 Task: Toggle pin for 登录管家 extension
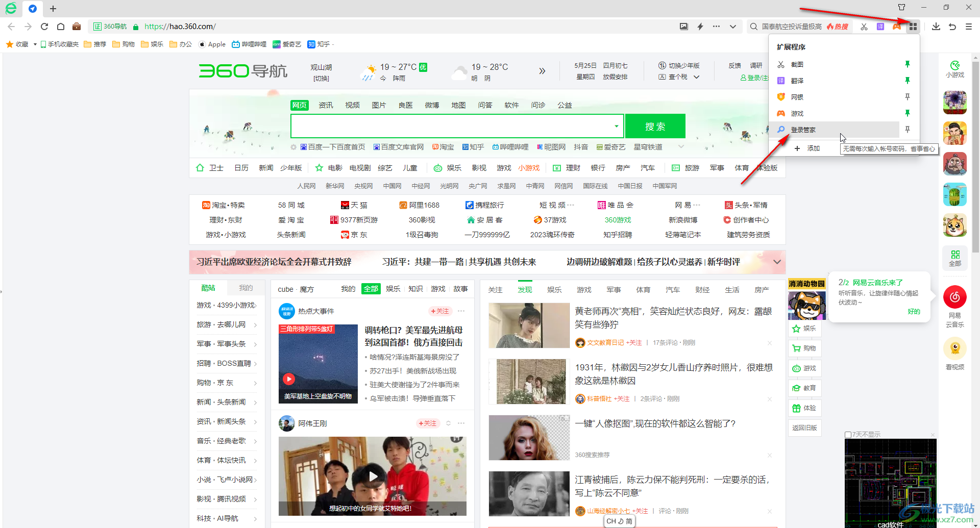908,130
